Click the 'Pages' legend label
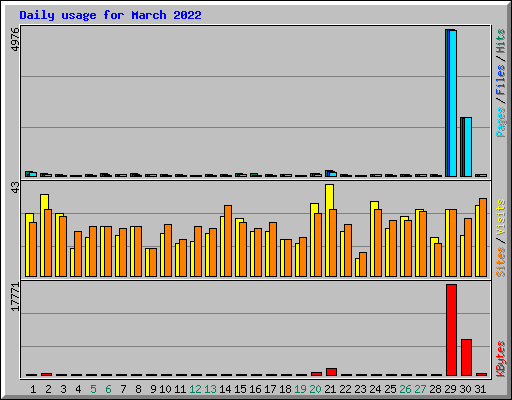Viewport: 512px width, 400px height. 501,122
